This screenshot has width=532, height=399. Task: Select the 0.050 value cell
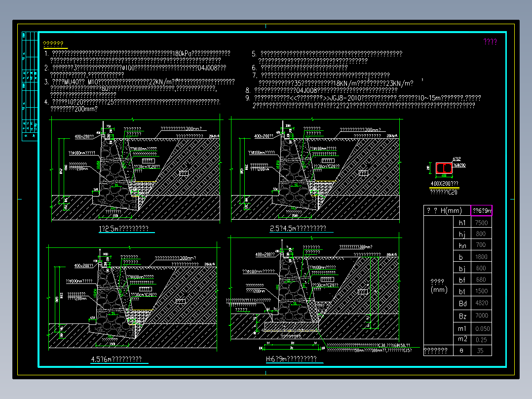pyautogui.click(x=482, y=329)
